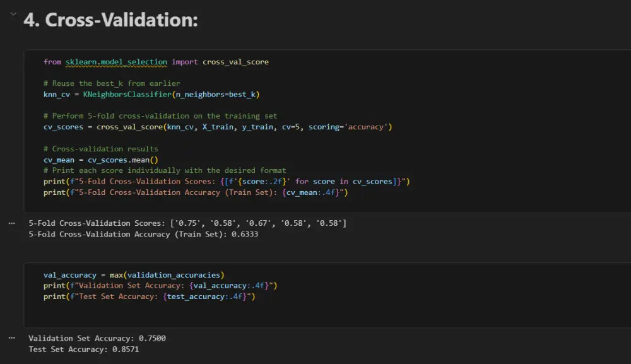This screenshot has width=631, height=364.
Task: Click output '5-Fold Cross-Validation Accuracy (Train Set): 0.6333'
Action: pyautogui.click(x=143, y=235)
